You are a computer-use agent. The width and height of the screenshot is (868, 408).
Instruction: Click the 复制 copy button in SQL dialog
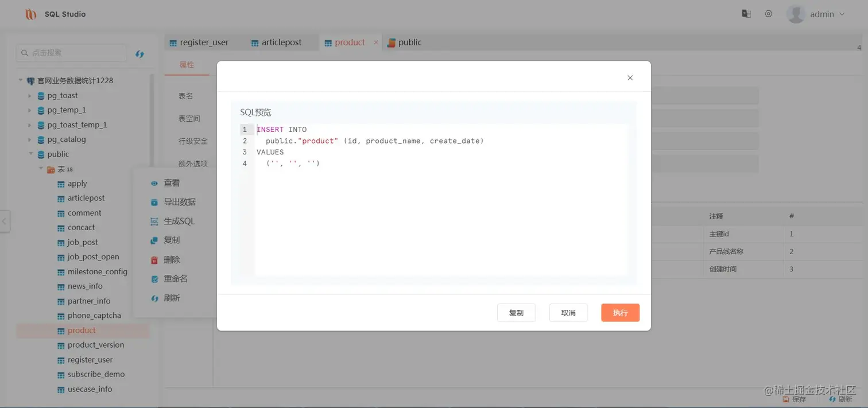pyautogui.click(x=516, y=312)
